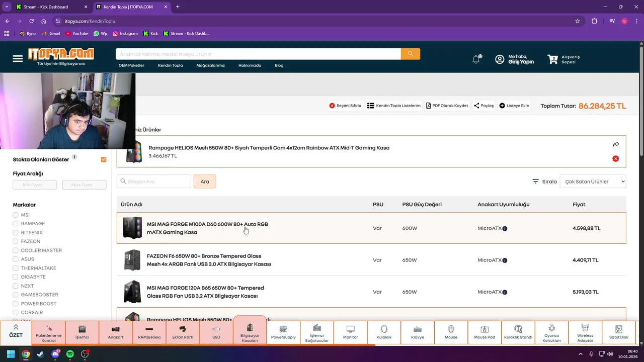Image resolution: width=644 pixels, height=362 pixels.
Task: Open Spotify from the Windows taskbar
Action: [70, 354]
